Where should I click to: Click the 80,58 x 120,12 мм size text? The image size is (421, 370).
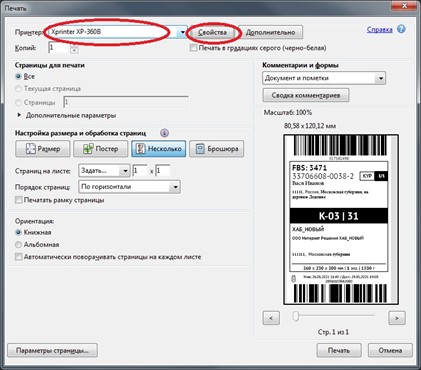(x=310, y=126)
